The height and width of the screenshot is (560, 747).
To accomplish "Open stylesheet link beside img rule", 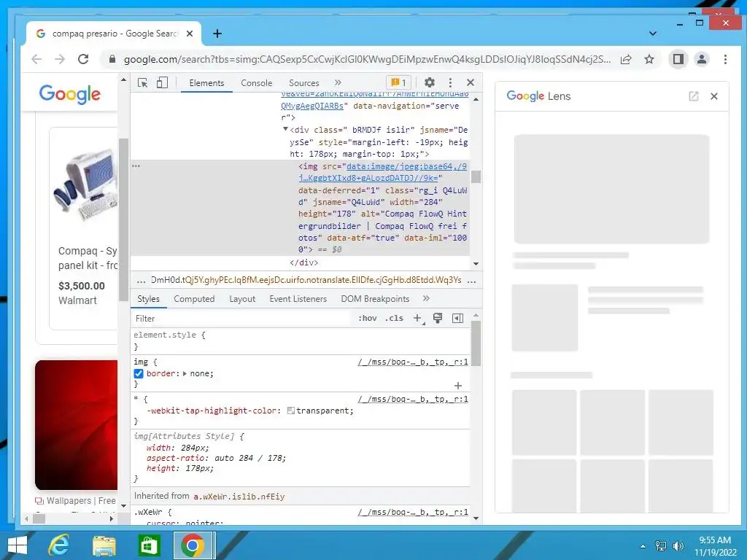I will 413,362.
